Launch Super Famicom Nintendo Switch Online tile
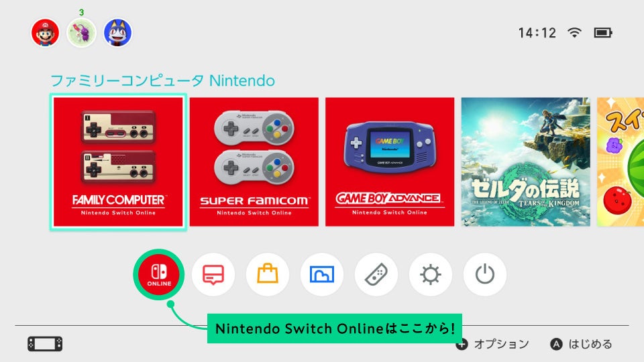 coord(254,162)
